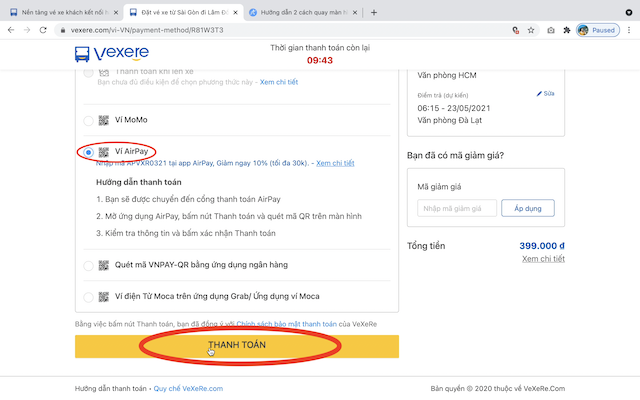The image size is (640, 400).
Task: Click the browser back arrow
Action: pos(11,30)
